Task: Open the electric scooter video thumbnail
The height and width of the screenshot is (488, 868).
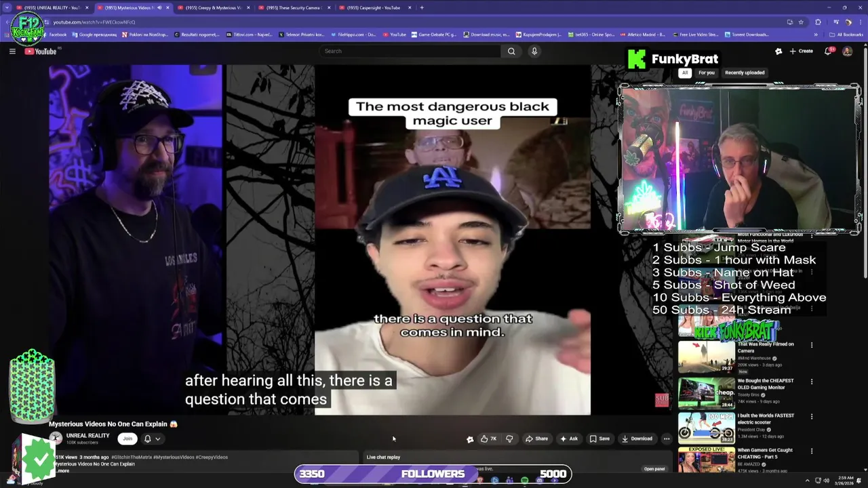Action: pos(706,428)
